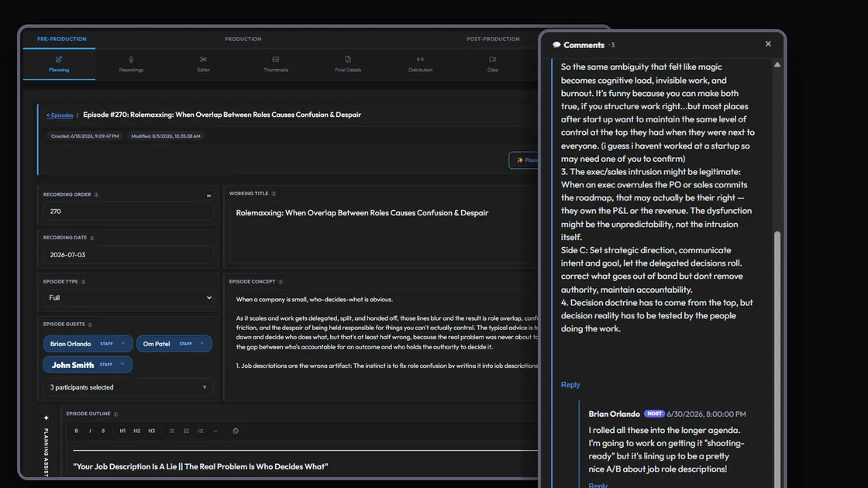This screenshot has height=488, width=868.
Task: Click the last icon in the outline toolbar
Action: pos(236,431)
